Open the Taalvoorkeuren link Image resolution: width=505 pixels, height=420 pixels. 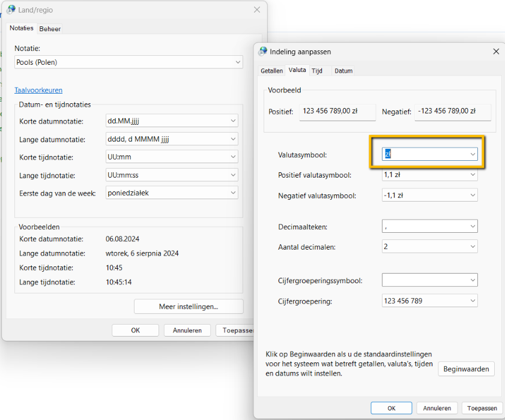pyautogui.click(x=38, y=91)
